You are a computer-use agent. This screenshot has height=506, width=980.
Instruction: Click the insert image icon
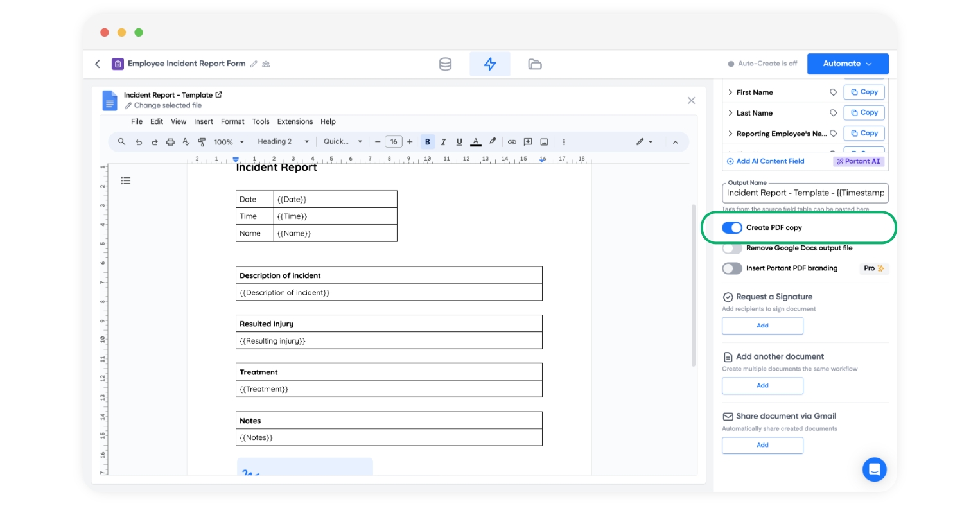(x=544, y=142)
